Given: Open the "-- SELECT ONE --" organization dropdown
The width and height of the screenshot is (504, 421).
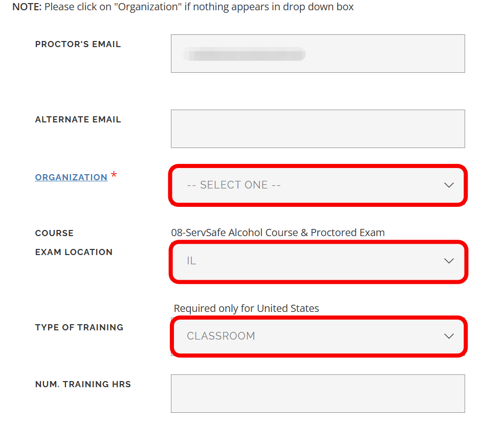Looking at the screenshot, I should pyautogui.click(x=307, y=185).
